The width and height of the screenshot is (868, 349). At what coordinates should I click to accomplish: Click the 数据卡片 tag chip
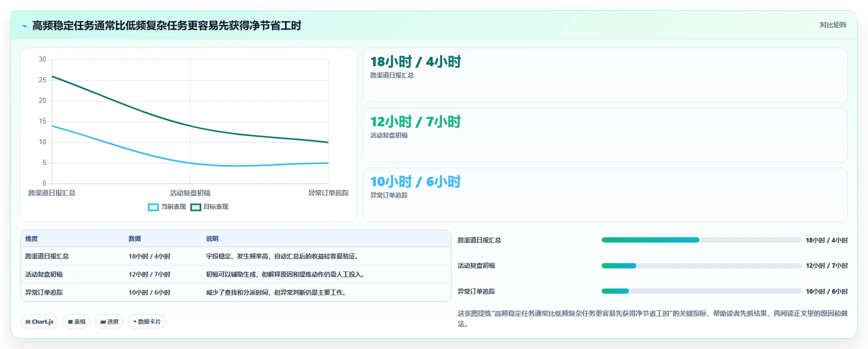click(x=147, y=322)
